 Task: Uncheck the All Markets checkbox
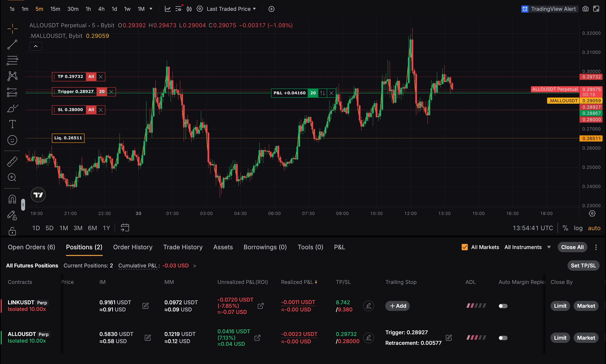tap(464, 247)
